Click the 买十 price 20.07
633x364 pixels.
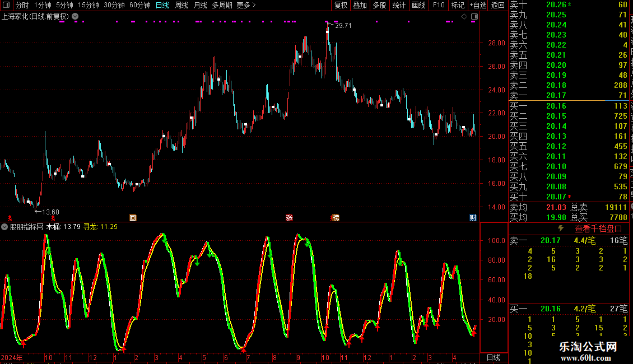pos(556,197)
